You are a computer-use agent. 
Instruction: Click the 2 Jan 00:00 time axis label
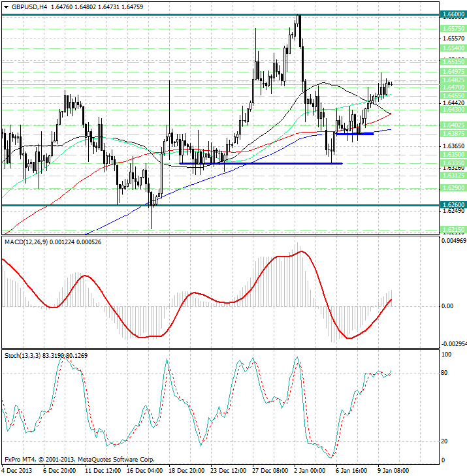pos(310,470)
